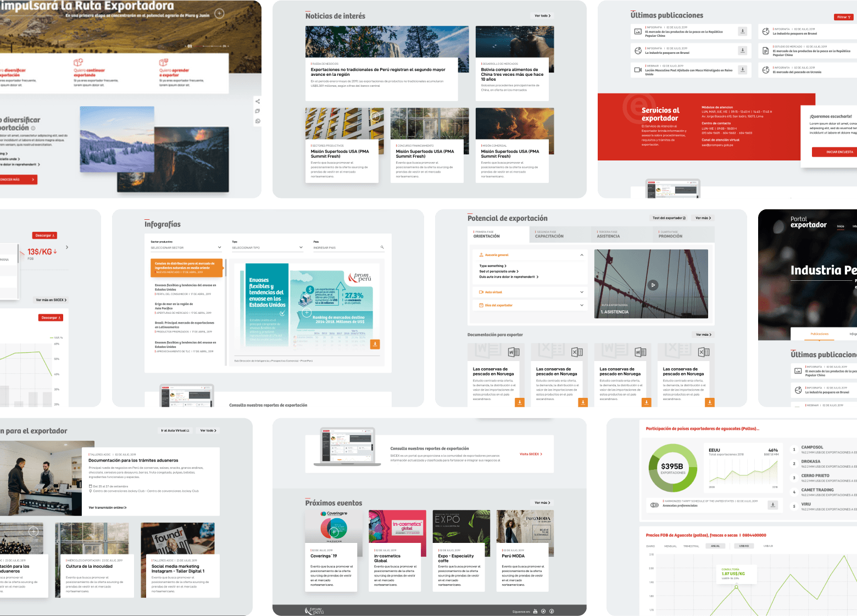
Task: Select CAMPOSOL in the exporters ranking
Action: [812, 447]
